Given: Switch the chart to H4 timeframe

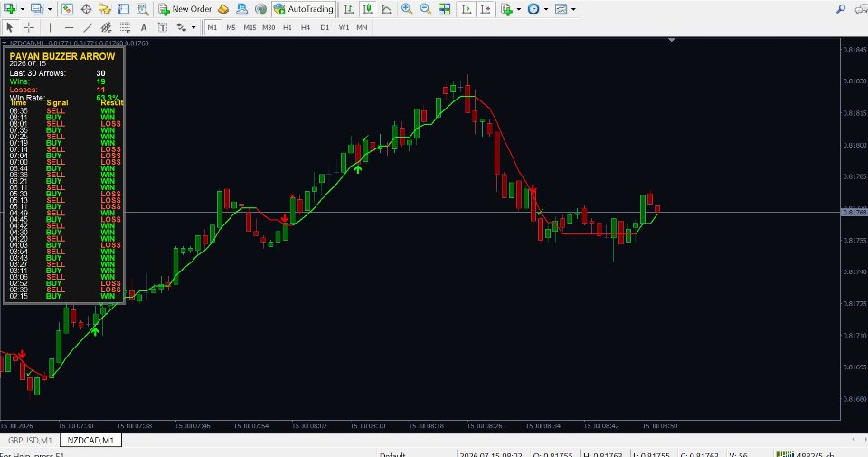Looking at the screenshot, I should pyautogui.click(x=306, y=27).
